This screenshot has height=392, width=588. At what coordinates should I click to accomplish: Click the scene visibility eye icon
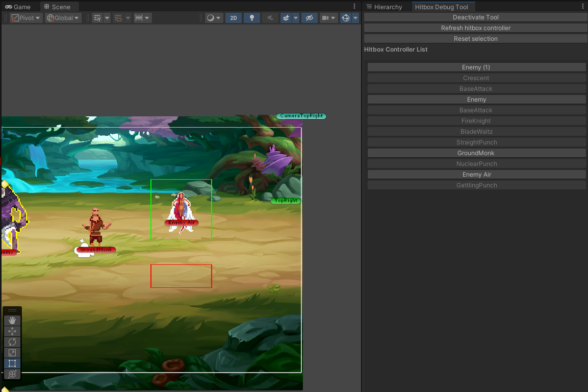pos(309,17)
